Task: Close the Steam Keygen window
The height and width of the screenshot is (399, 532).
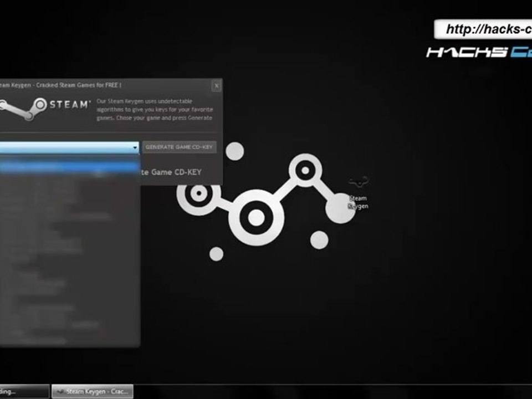Action: pos(217,86)
